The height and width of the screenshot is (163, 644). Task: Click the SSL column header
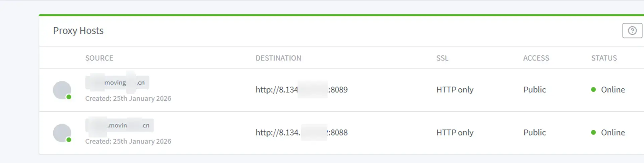pos(442,58)
